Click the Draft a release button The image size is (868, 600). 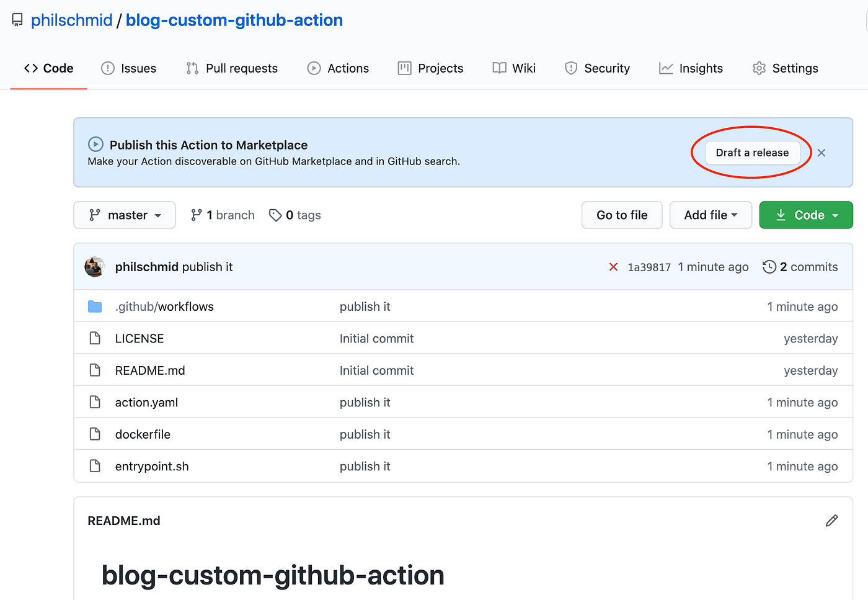(752, 153)
